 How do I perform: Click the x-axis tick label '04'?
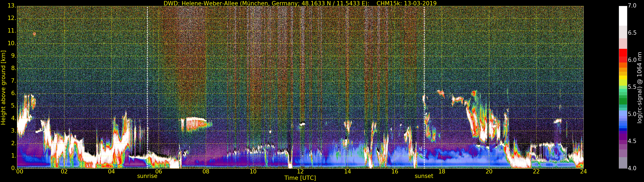pyautogui.click(x=111, y=172)
